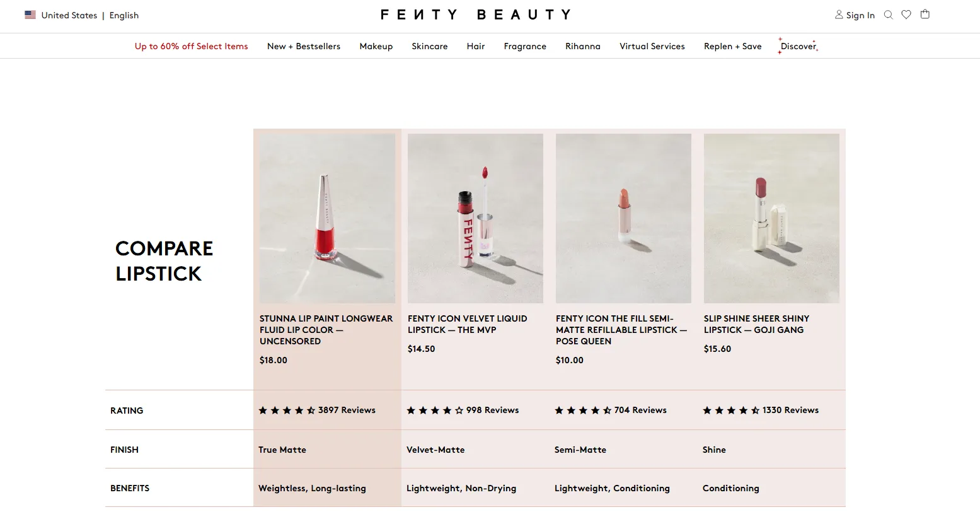
Task: Click the Fenty Icon Velvet Liquid Lipstick image
Action: pyautogui.click(x=475, y=218)
